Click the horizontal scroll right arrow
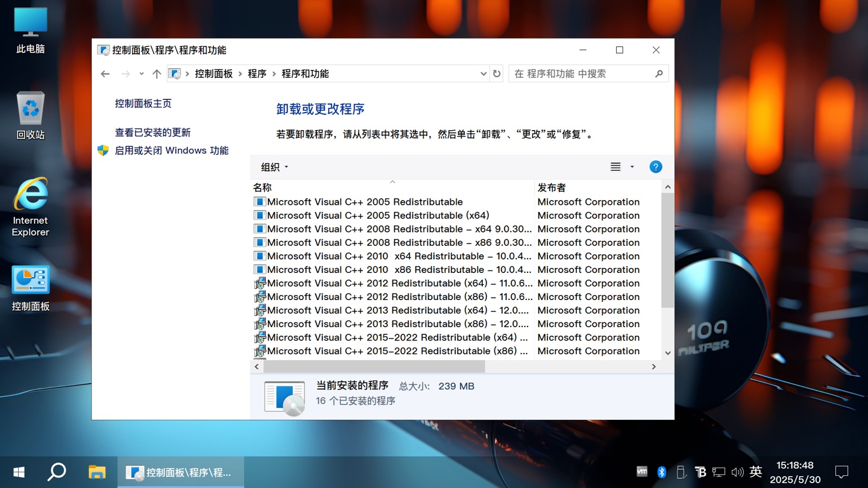This screenshot has height=488, width=868. 654,366
